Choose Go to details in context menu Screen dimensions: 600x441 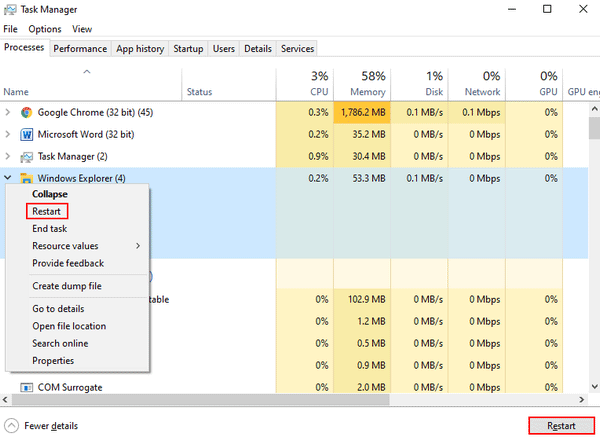pos(58,309)
